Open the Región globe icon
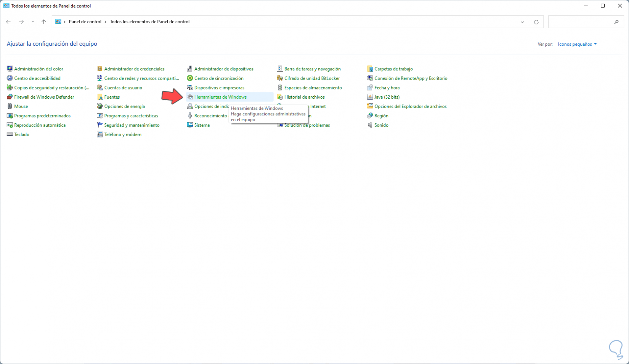 370,116
